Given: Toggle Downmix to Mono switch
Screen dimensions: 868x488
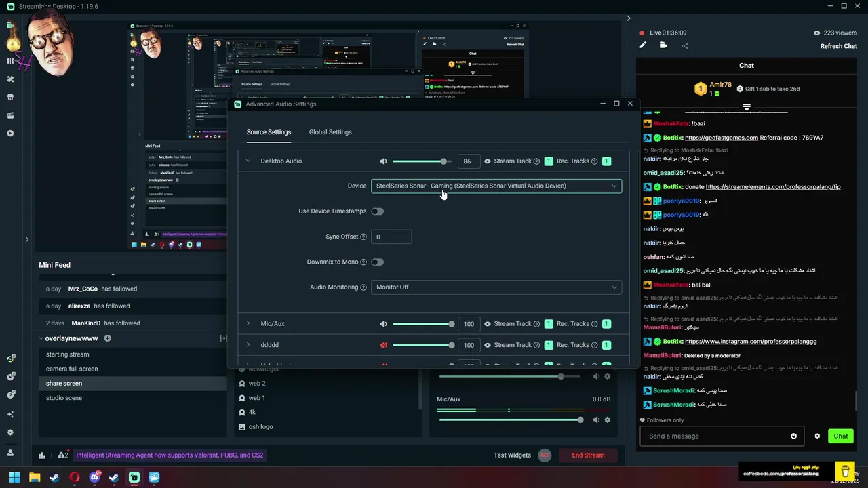Looking at the screenshot, I should click(377, 262).
